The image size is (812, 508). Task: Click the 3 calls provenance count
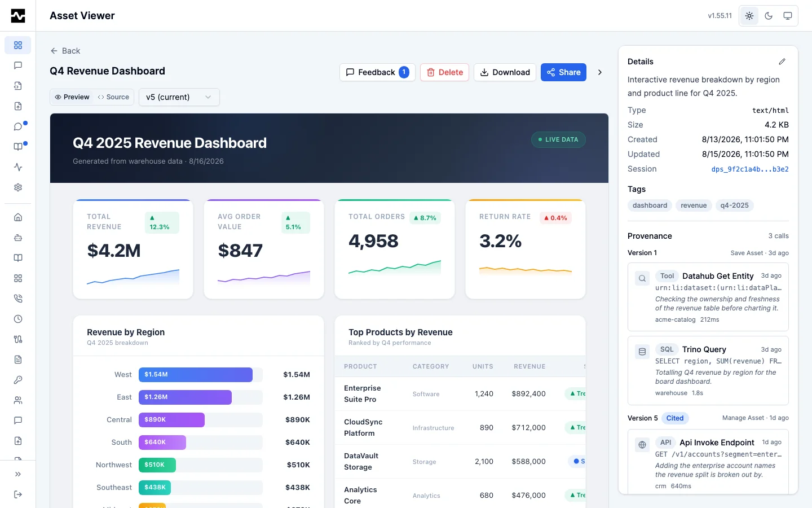[x=778, y=236]
